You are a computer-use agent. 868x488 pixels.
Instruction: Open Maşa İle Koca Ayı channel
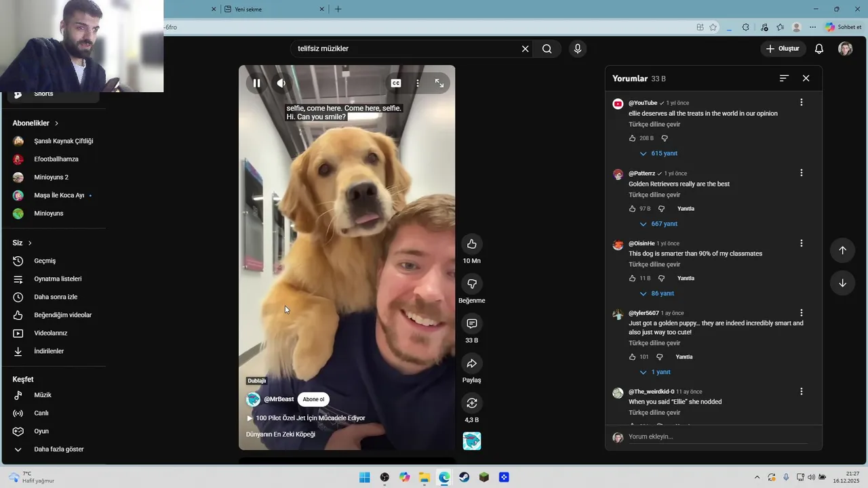pyautogui.click(x=53, y=195)
